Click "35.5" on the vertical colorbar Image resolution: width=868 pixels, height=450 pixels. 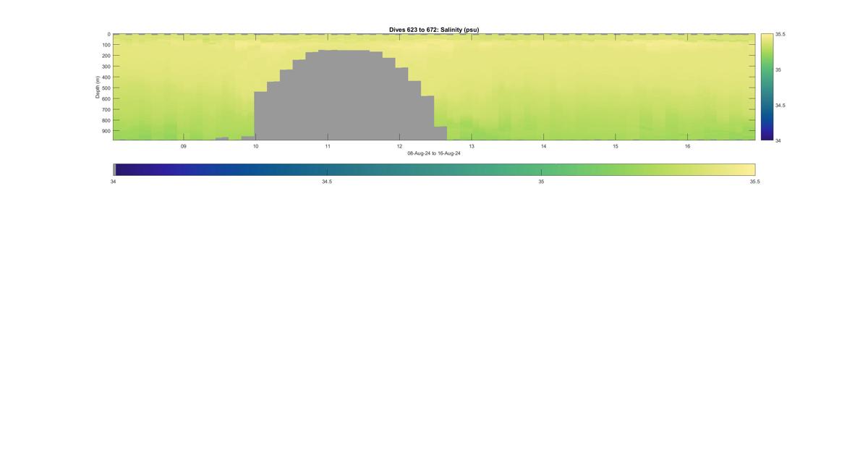click(x=780, y=34)
